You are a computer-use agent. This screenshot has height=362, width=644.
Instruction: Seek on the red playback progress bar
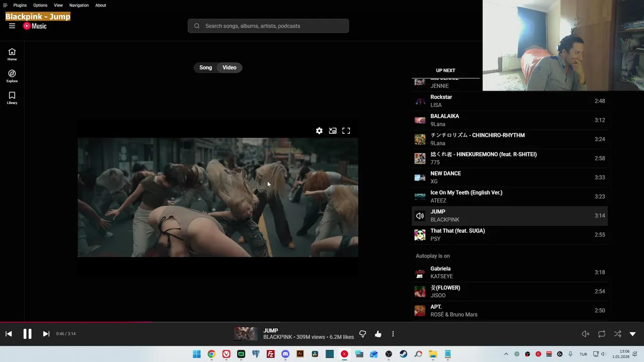(75, 322)
